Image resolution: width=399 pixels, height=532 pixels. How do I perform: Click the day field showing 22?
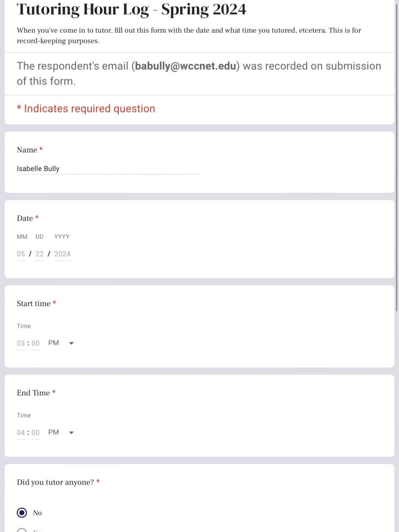click(39, 254)
